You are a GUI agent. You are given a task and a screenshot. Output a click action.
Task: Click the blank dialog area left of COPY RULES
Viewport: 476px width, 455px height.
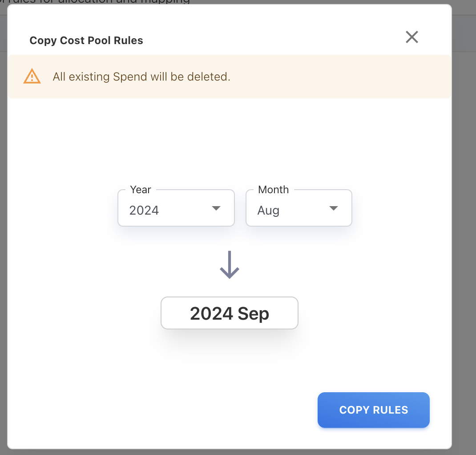coord(178,410)
